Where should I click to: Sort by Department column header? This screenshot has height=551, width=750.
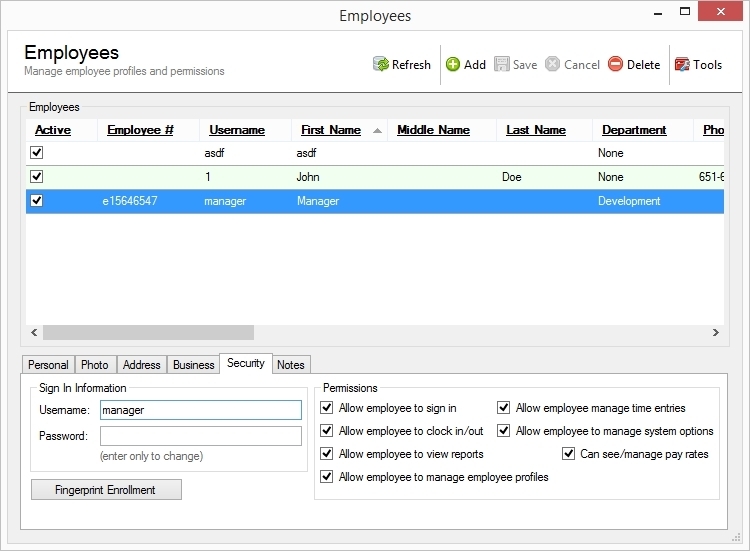tap(634, 130)
